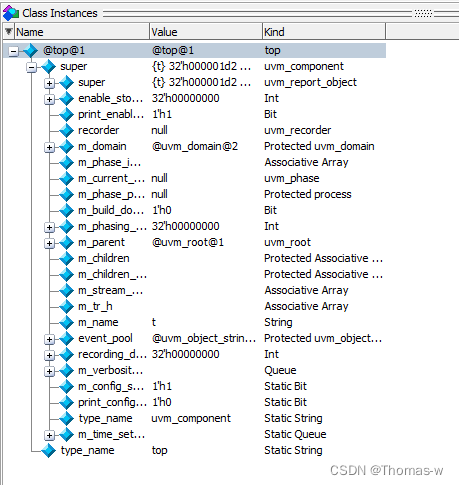This screenshot has height=485, width=459.
Task: Click the diamond icon beside m_name
Action: pyautogui.click(x=66, y=323)
